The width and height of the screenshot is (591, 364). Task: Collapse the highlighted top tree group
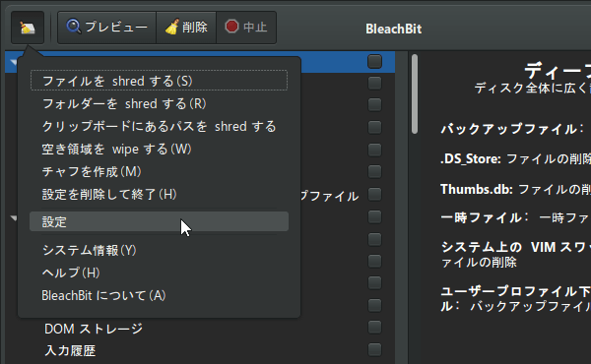pos(14,62)
